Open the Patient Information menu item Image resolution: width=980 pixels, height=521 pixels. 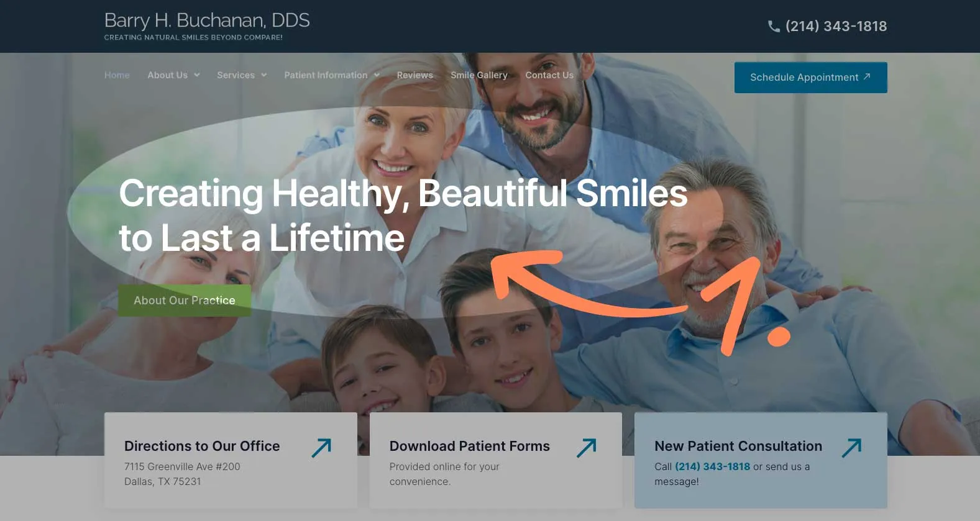tap(326, 75)
